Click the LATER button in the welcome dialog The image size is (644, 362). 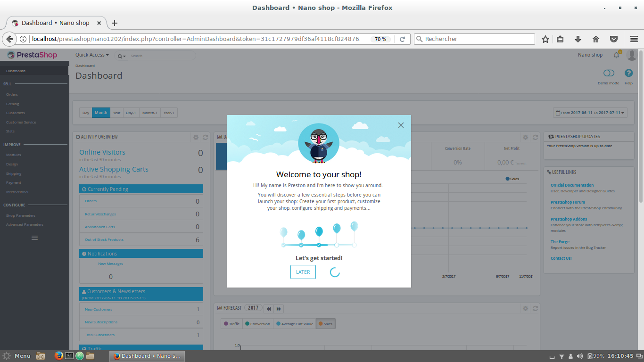click(x=303, y=272)
